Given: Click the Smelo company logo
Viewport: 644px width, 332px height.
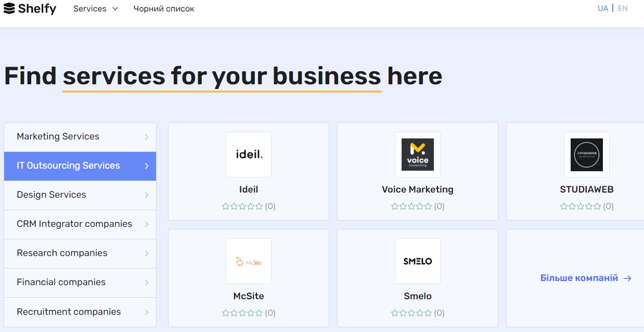Looking at the screenshot, I should click(x=417, y=261).
